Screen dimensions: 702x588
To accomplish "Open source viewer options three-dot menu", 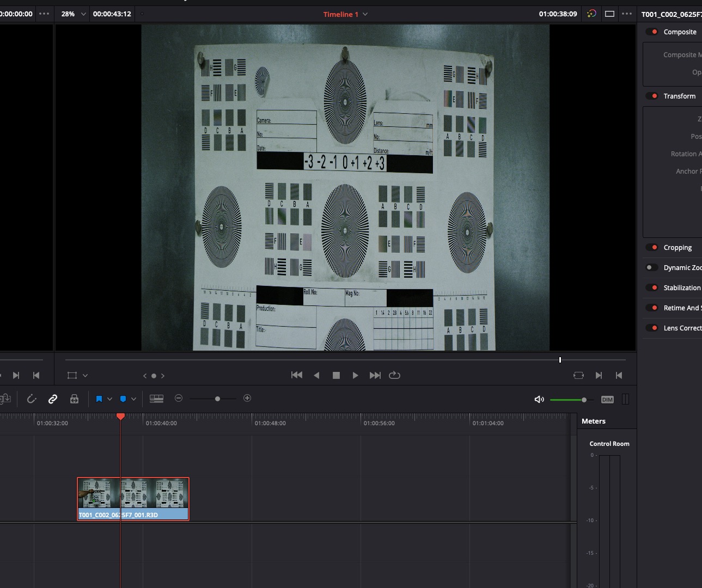I will pos(44,14).
